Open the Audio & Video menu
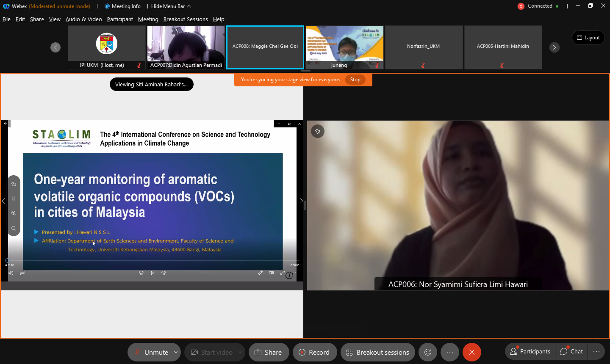 (x=83, y=19)
